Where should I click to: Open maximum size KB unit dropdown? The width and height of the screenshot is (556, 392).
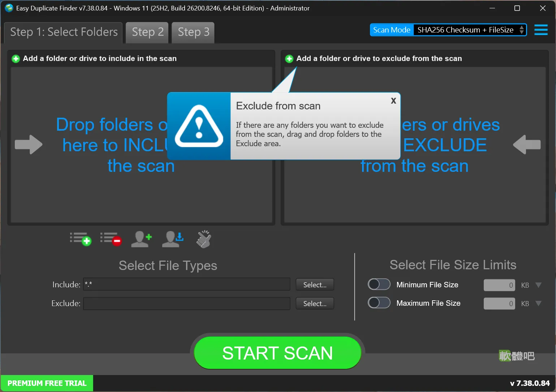[x=538, y=304]
